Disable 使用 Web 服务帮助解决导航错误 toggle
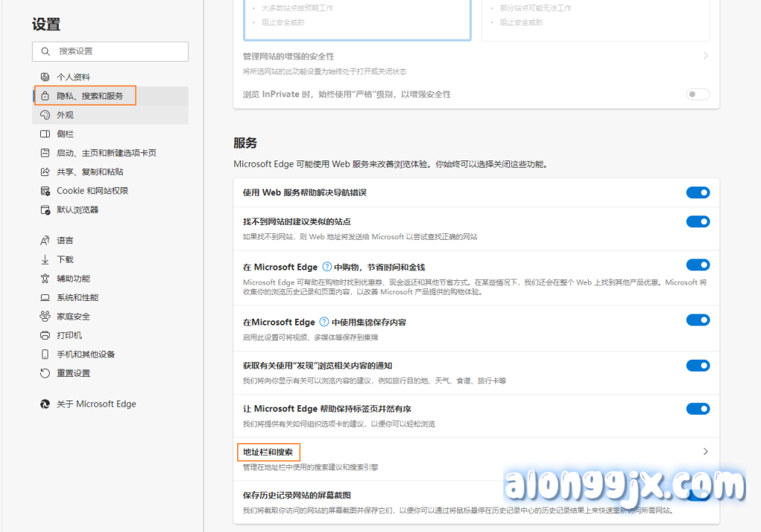 pos(698,192)
